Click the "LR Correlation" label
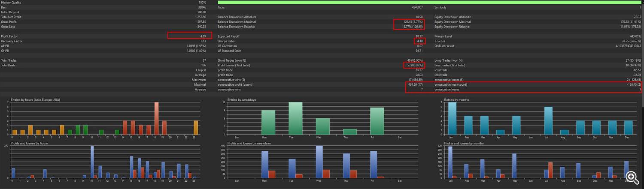The width and height of the screenshot is (644, 189). pos(226,46)
